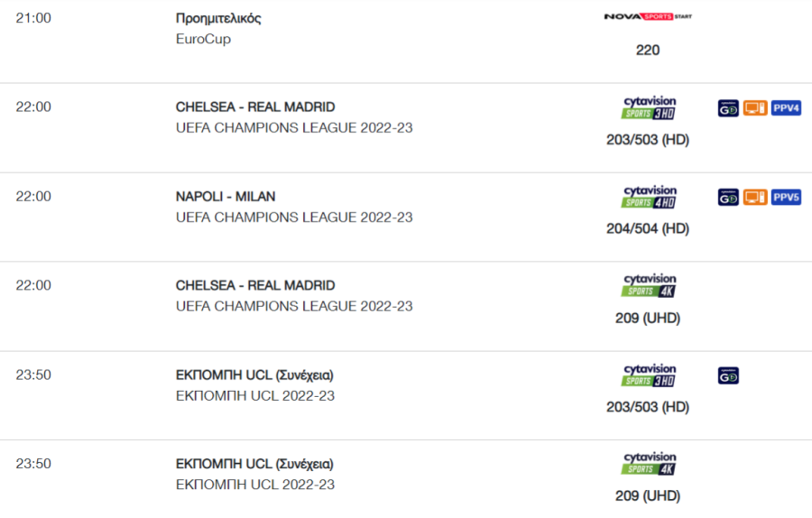Click the 220 channel number

coord(648,51)
